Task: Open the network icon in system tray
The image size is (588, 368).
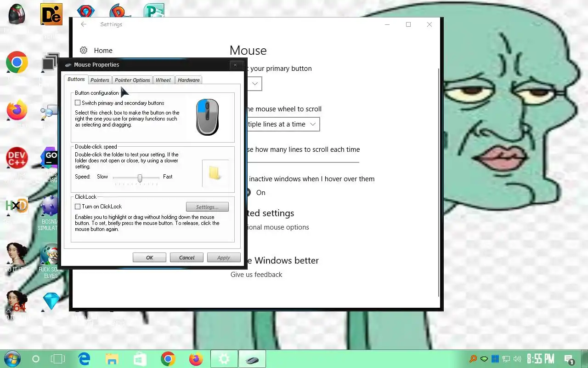Action: (x=506, y=359)
